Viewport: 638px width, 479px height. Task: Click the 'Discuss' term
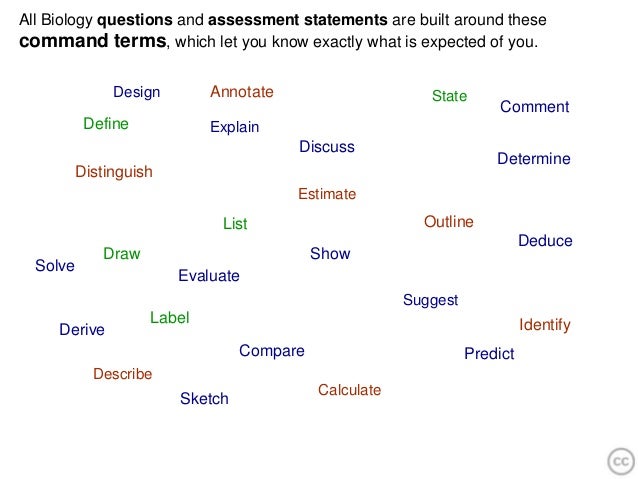(327, 147)
